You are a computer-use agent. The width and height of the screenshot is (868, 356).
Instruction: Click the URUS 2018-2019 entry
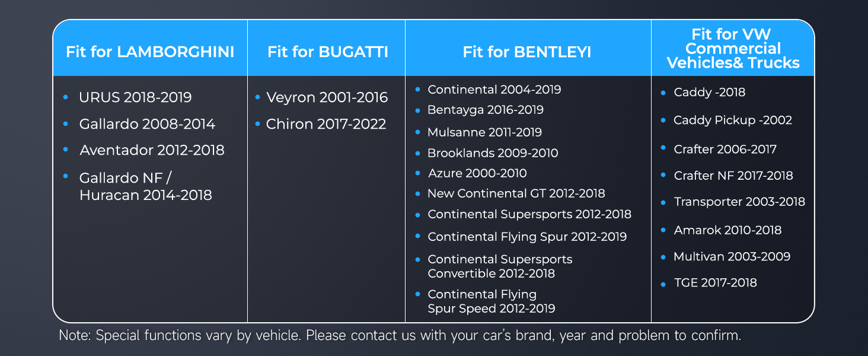click(135, 97)
